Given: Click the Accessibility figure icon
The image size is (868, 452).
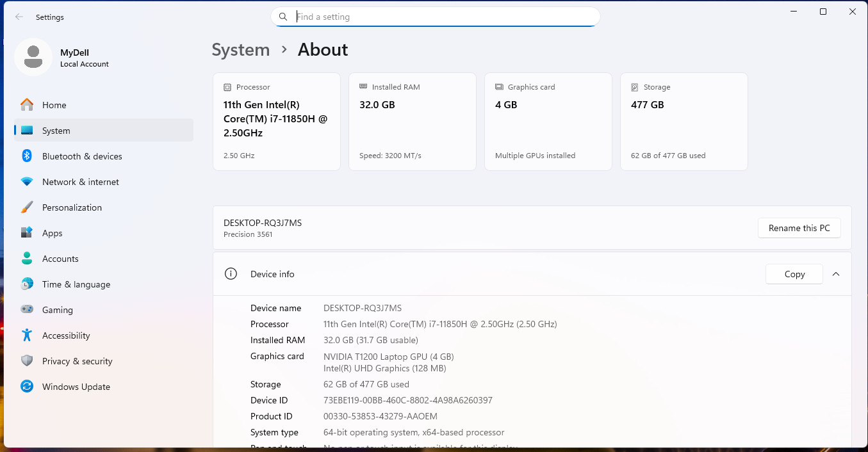Looking at the screenshot, I should click(27, 335).
